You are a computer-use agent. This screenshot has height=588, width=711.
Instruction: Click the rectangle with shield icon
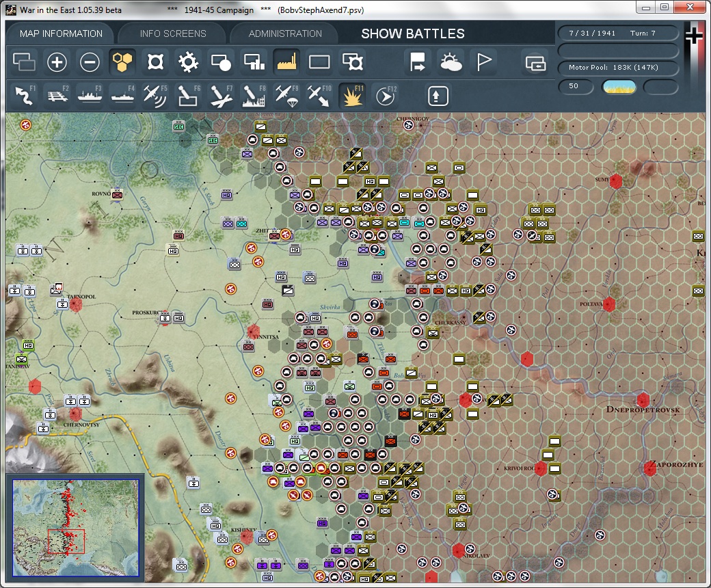352,62
